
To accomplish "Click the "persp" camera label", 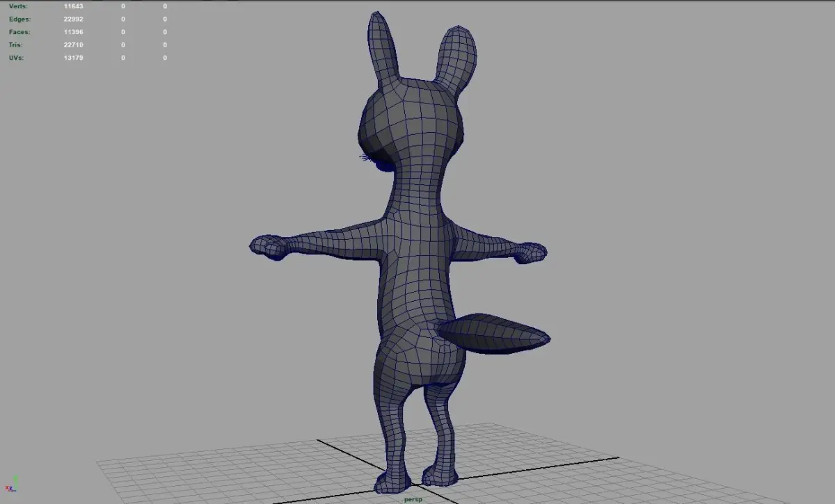I will tap(413, 499).
